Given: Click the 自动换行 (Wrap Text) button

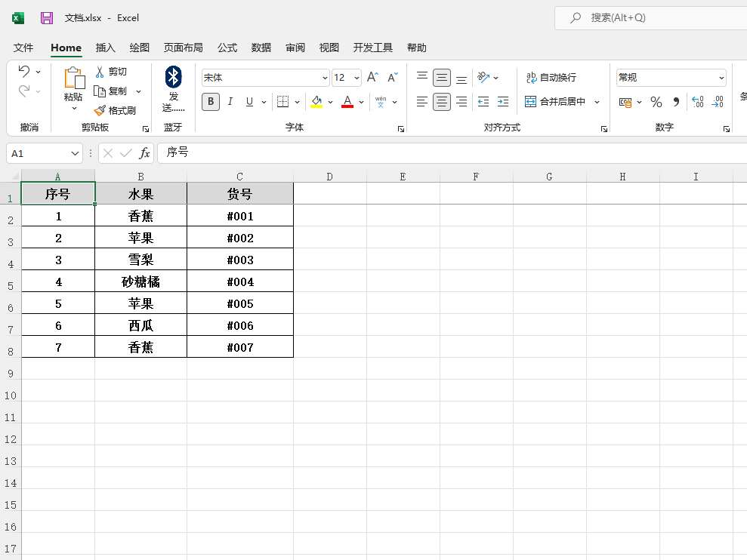Looking at the screenshot, I should click(x=551, y=77).
